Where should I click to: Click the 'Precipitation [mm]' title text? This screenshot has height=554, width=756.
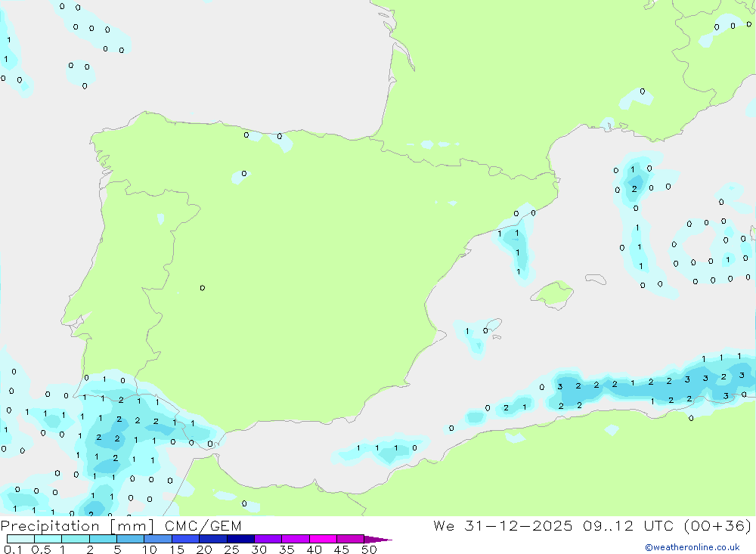(x=77, y=526)
